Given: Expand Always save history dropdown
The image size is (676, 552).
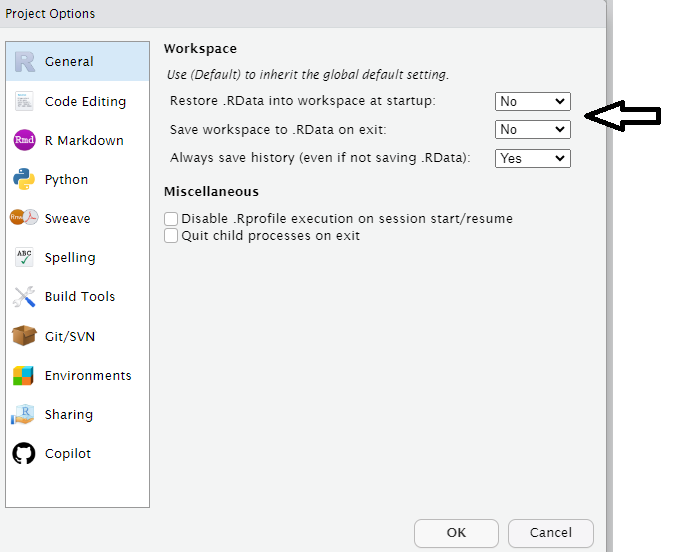Looking at the screenshot, I should pyautogui.click(x=533, y=158).
